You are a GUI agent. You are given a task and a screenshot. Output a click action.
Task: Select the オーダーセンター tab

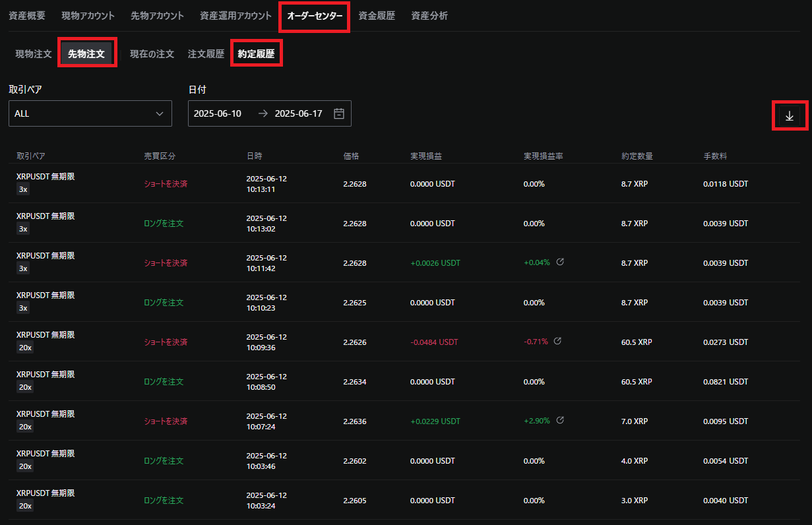(x=315, y=16)
